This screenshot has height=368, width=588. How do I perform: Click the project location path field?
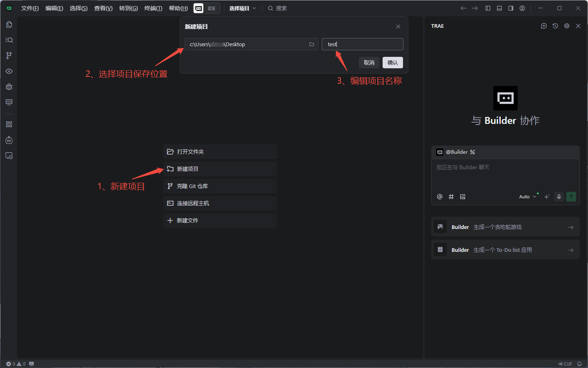251,44
